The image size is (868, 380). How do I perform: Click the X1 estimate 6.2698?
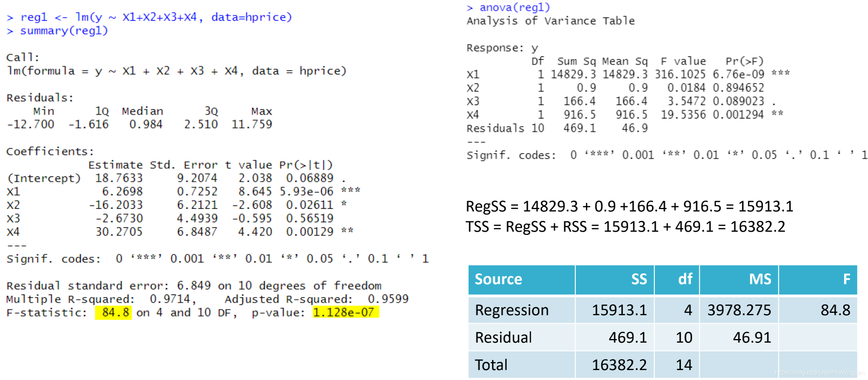click(x=122, y=191)
